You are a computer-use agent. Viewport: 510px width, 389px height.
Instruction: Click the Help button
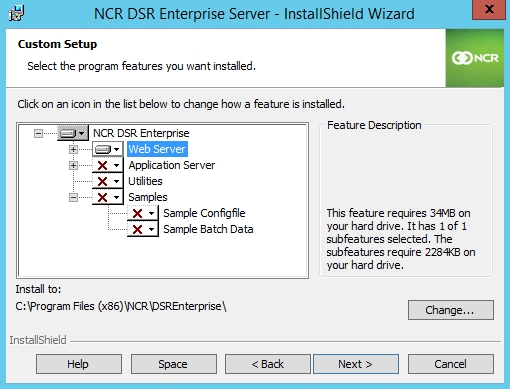[79, 364]
